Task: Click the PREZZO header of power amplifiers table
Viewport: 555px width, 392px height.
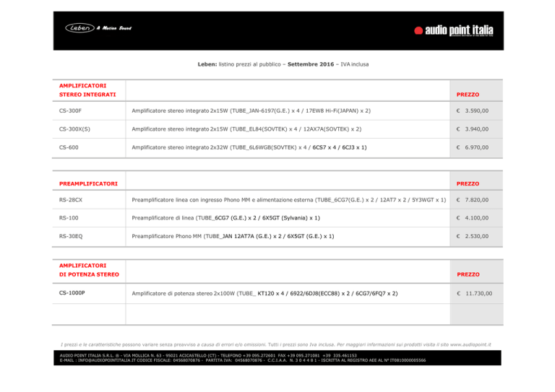Action: coord(468,274)
